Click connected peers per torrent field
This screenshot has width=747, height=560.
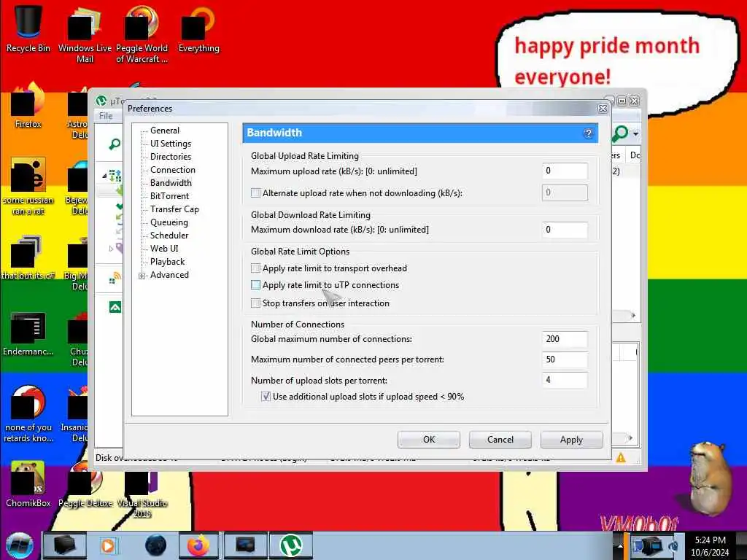565,359
